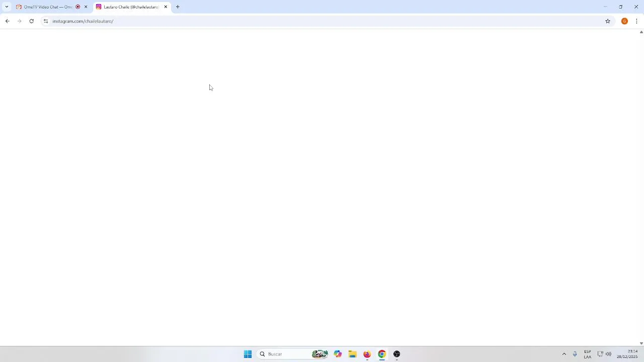Open a new browser tab
Screen dimensions: 644x362
tap(178, 7)
